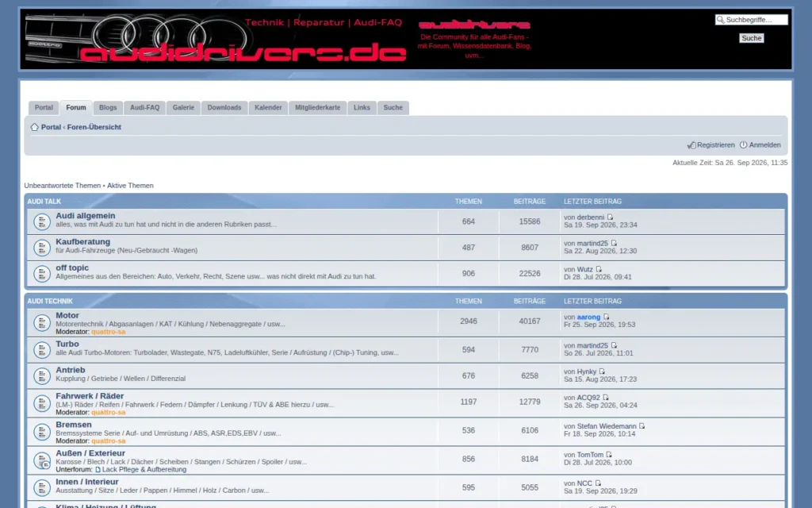Click the forum icon beside Außen / Exterieur
This screenshot has width=812, height=508.
(42, 460)
